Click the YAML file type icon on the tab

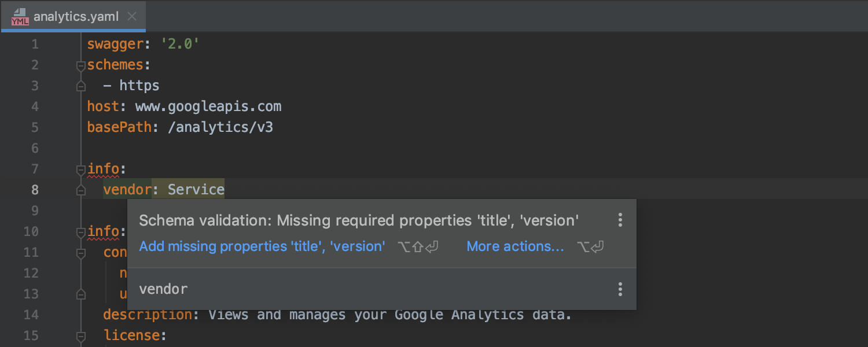(x=20, y=17)
